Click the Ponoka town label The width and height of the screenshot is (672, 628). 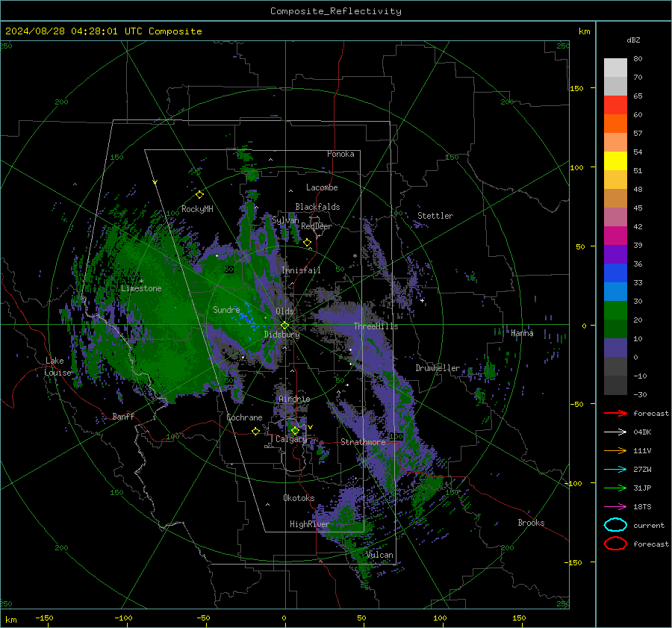tap(340, 154)
